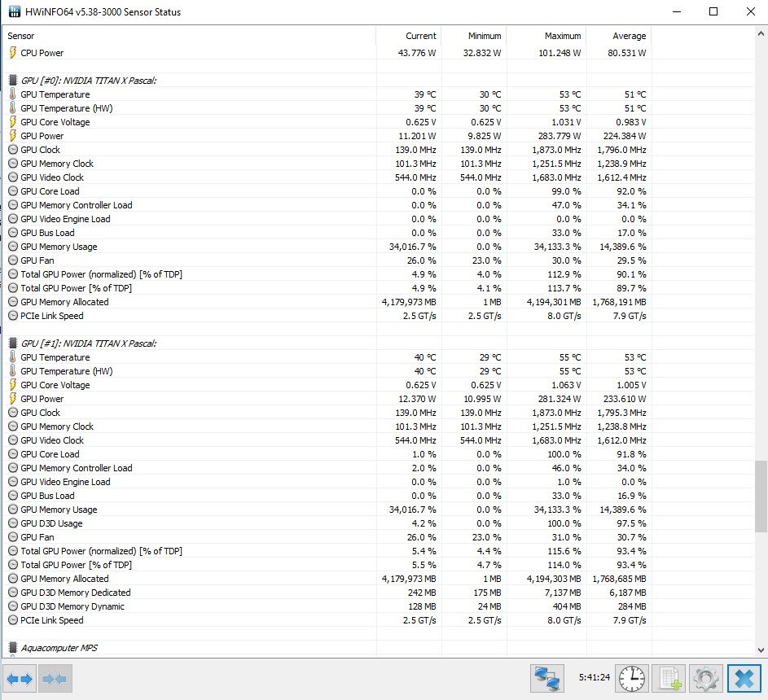This screenshot has width=768, height=700.
Task: Click the scrollbar up arrow
Action: click(x=761, y=33)
